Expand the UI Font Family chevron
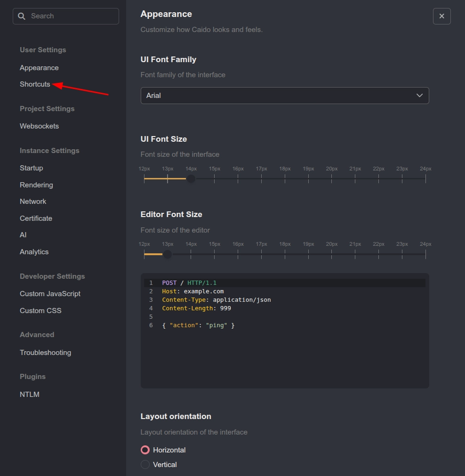 pyautogui.click(x=419, y=95)
